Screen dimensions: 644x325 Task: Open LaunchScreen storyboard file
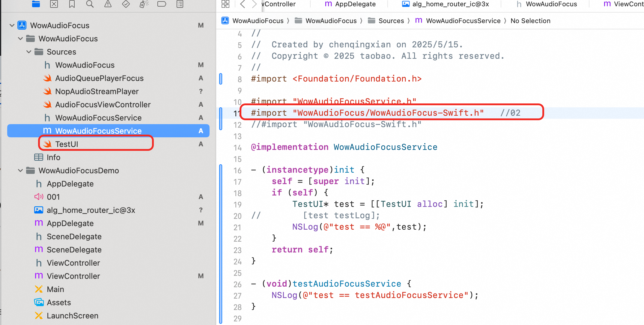72,316
